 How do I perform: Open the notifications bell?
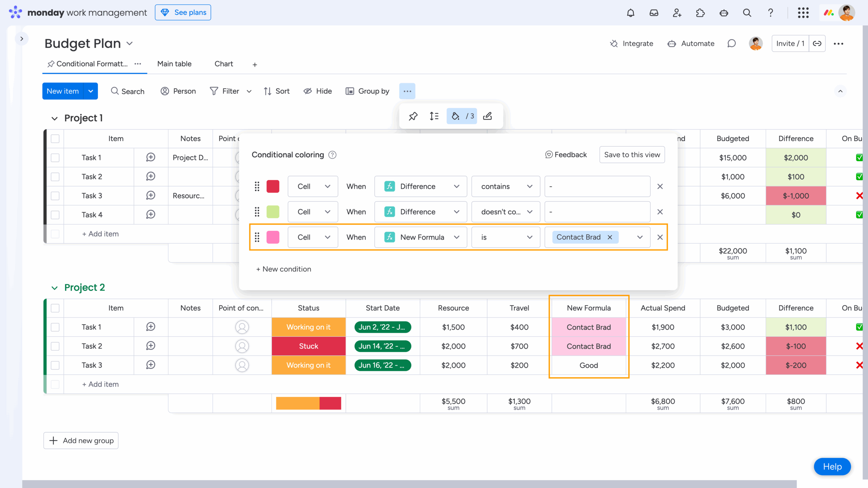pos(631,13)
